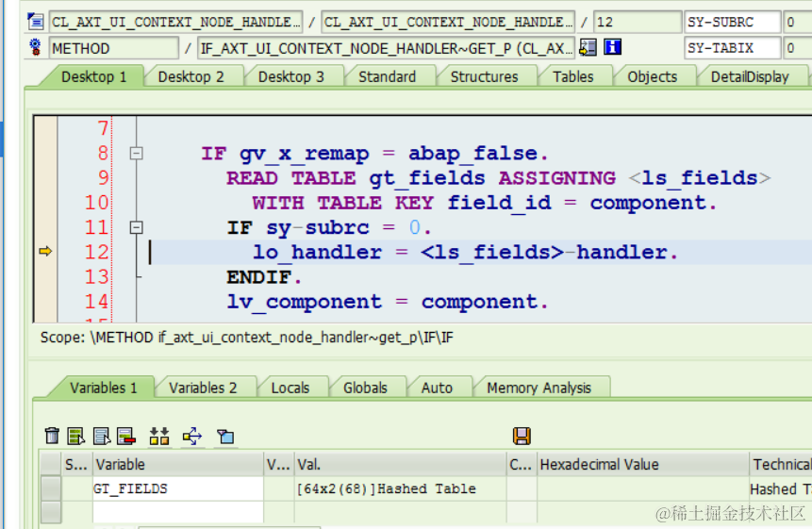Open the Desktop 3 tab
The height and width of the screenshot is (529, 812).
pyautogui.click(x=291, y=76)
